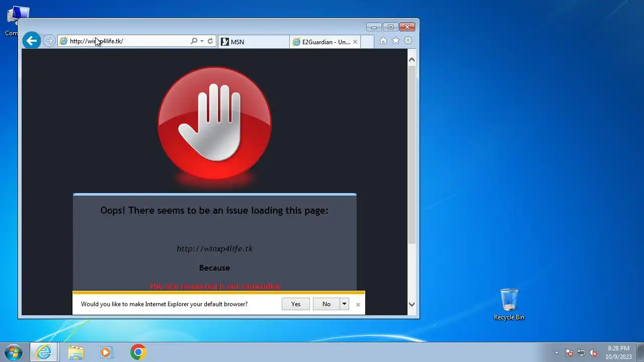Open Favorites with the star icon
Viewport: 644px width, 362px height.
(x=396, y=41)
